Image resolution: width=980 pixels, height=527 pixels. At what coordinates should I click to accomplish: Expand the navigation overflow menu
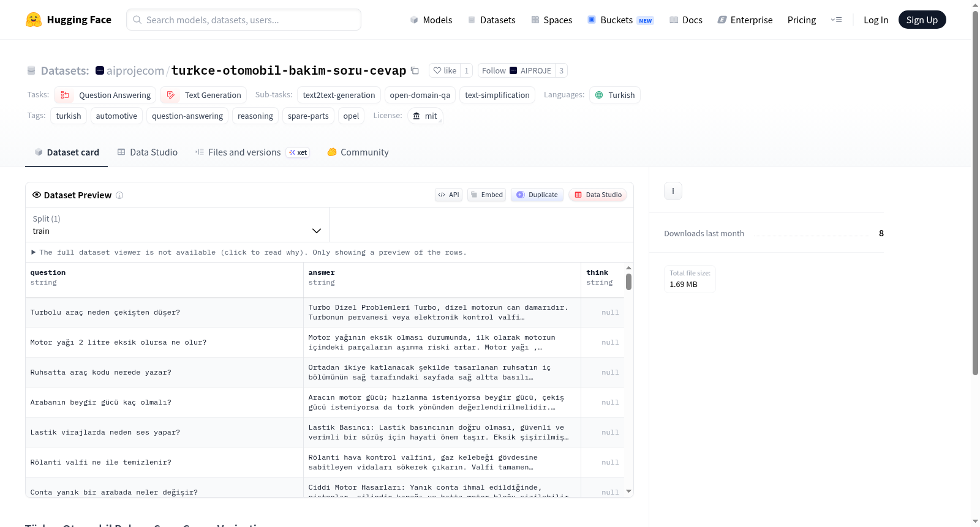click(836, 20)
